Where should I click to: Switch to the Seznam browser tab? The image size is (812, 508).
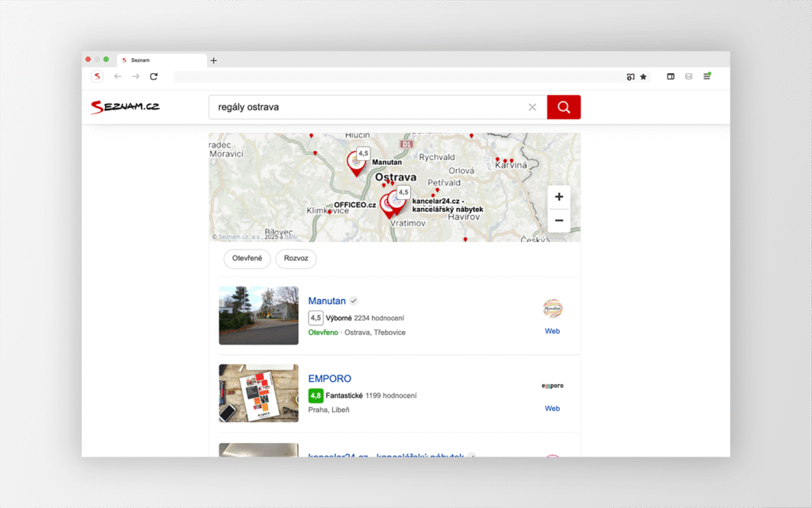click(x=162, y=60)
